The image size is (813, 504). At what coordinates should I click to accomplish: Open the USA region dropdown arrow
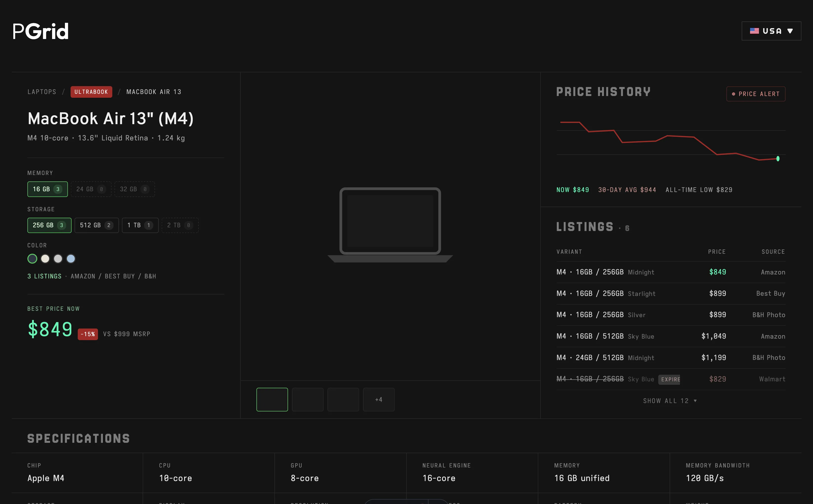tap(790, 31)
